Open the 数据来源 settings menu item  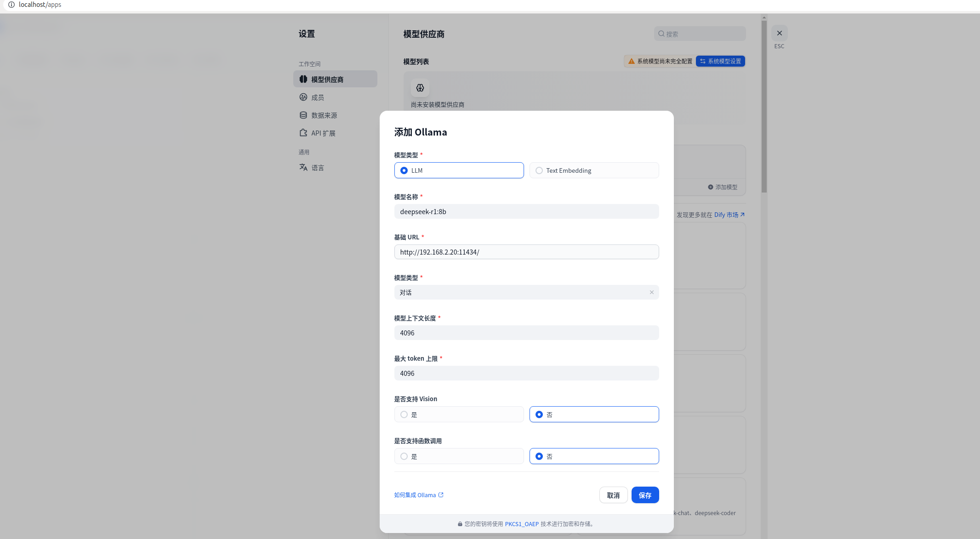point(324,115)
